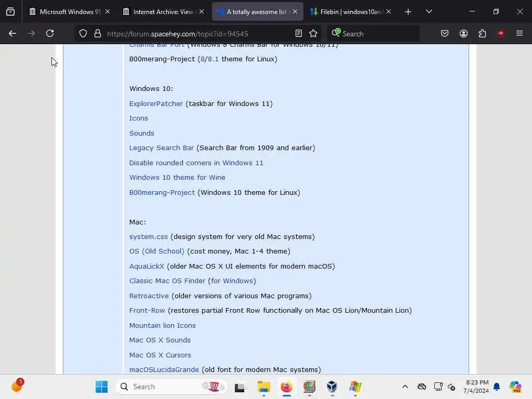
Task: Open Mac OS X Cursors link
Action: tap(160, 355)
